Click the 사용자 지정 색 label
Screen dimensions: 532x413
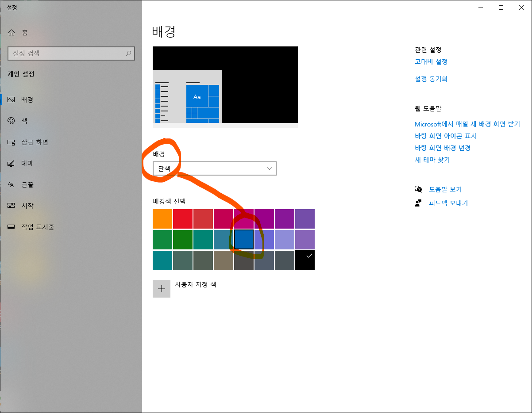point(195,284)
